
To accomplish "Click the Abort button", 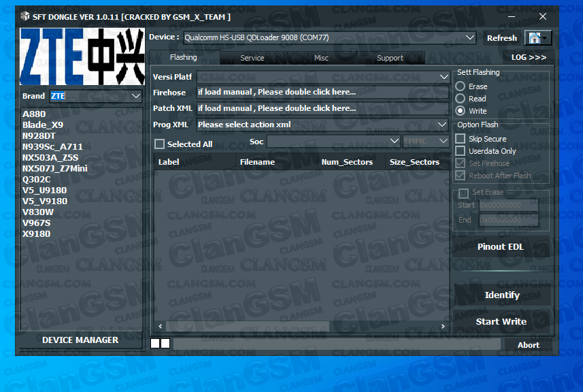I will 529,345.
